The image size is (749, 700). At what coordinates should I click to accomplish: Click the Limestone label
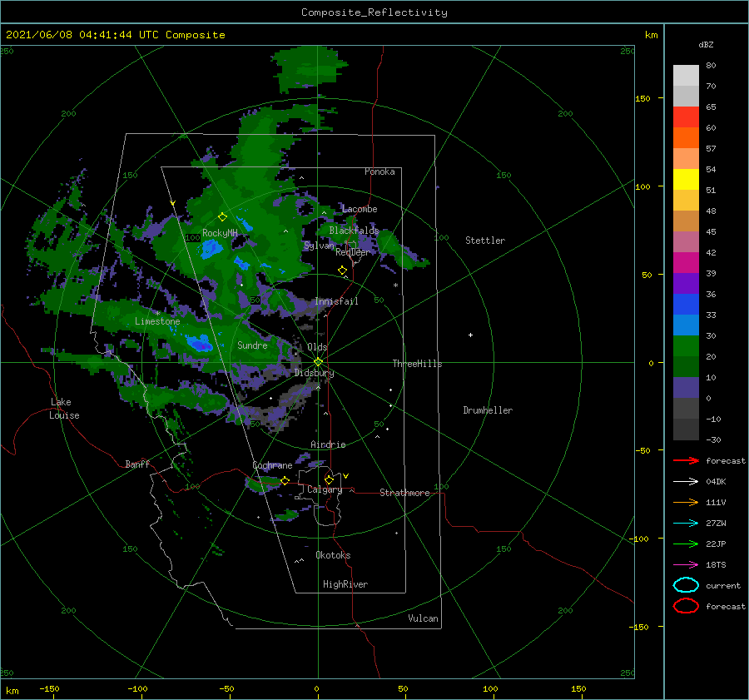coord(157,321)
